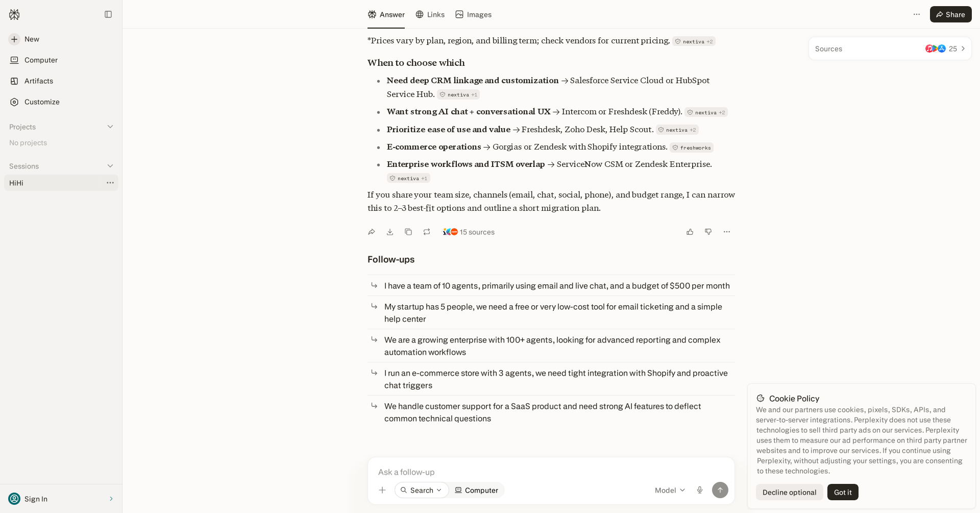Image resolution: width=980 pixels, height=513 pixels.
Task: Open the Search mode dropdown
Action: (422, 490)
